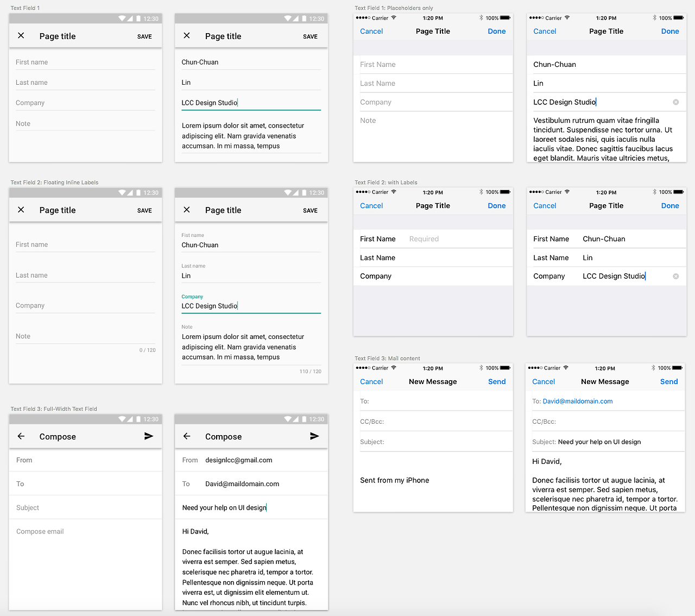Close the filled Floating Inline Labels form
This screenshot has height=616, width=695.
pyautogui.click(x=187, y=210)
